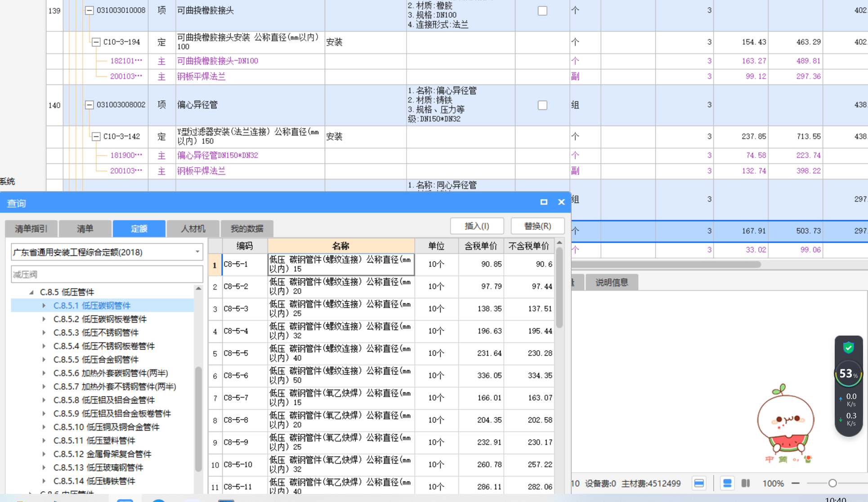Image resolution: width=868 pixels, height=502 pixels.
Task: Focus the 减压阀 search input field
Action: 107,274
